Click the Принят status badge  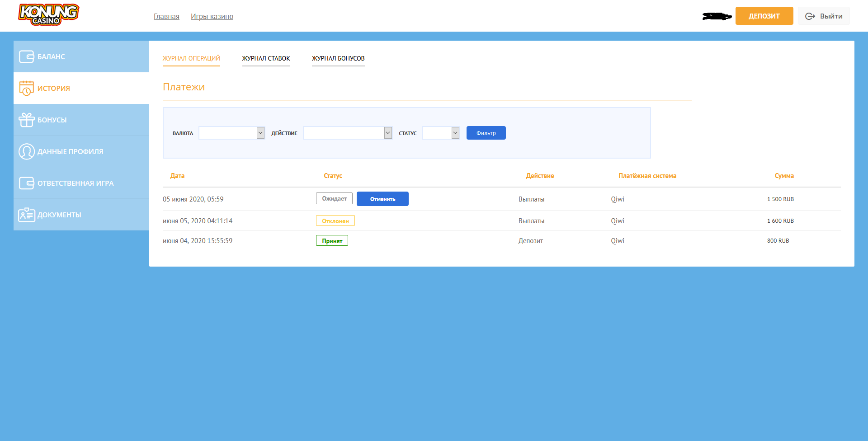coord(332,240)
